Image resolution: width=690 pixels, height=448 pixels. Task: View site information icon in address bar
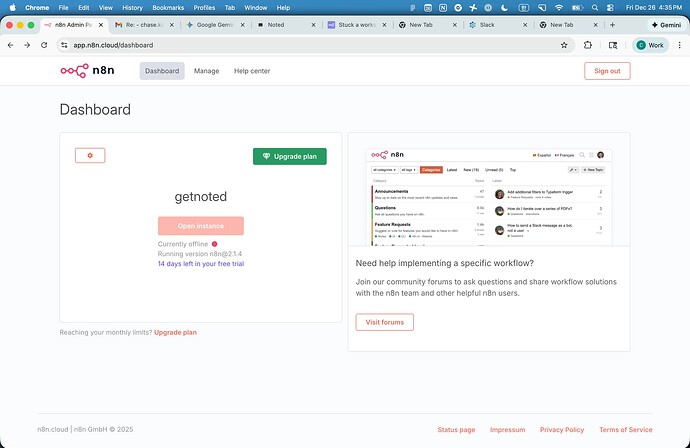tap(64, 45)
